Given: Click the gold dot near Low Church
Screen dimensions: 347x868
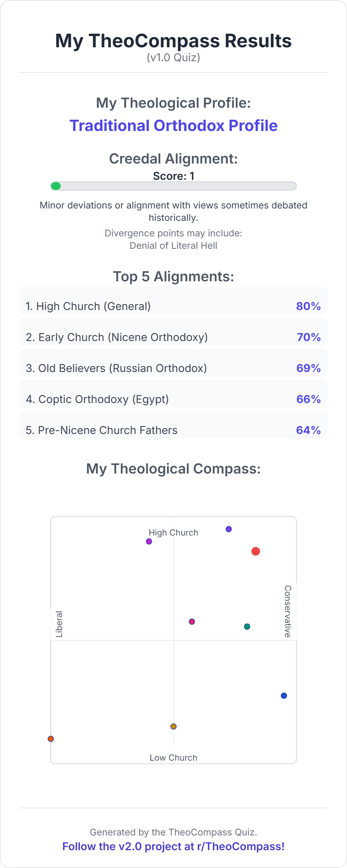Looking at the screenshot, I should tap(173, 726).
